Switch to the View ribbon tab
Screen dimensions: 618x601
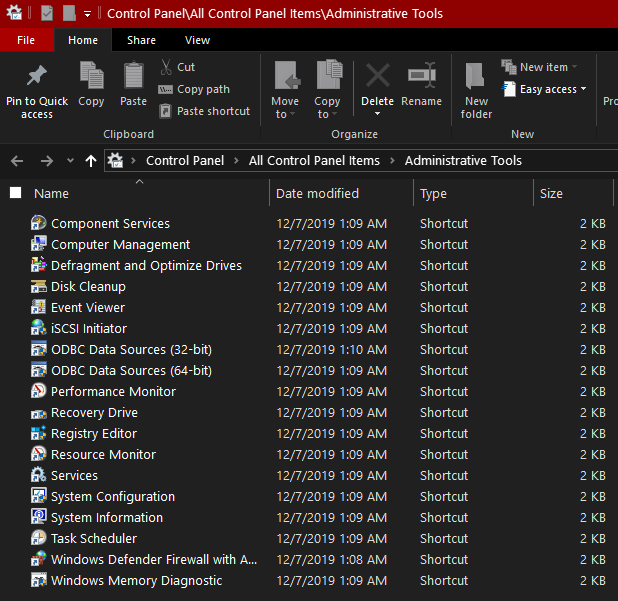[197, 40]
